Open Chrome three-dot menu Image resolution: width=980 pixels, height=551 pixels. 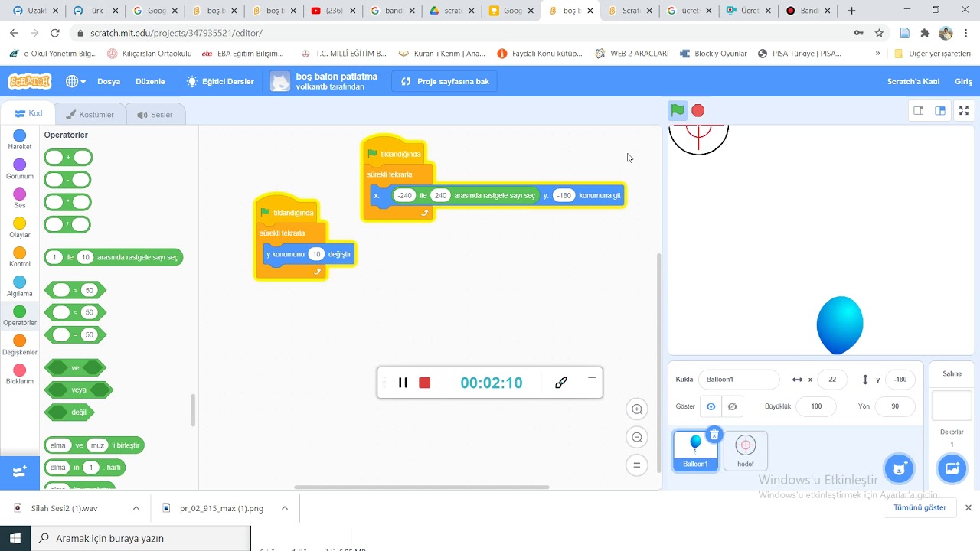coord(966,33)
